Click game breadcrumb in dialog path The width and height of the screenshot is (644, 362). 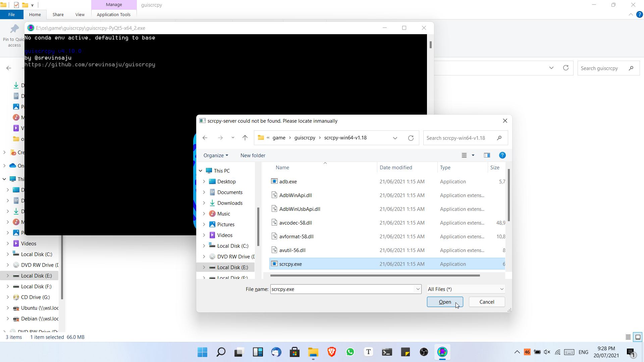click(279, 138)
